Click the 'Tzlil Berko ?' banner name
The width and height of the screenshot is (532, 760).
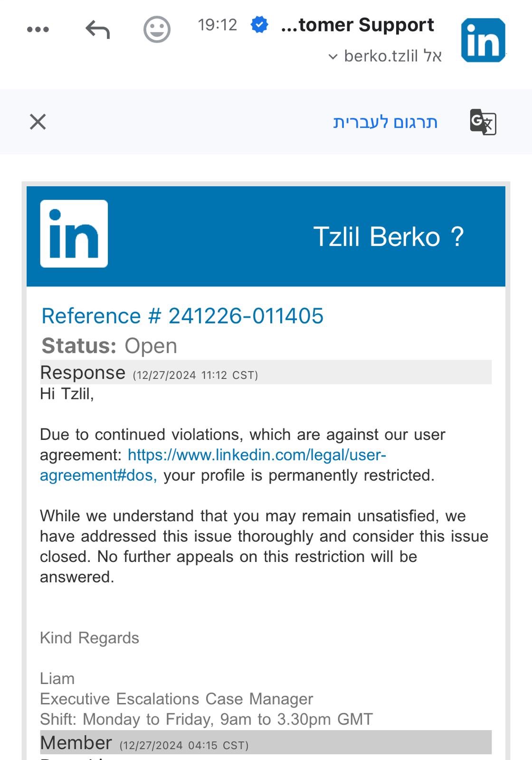pos(388,237)
